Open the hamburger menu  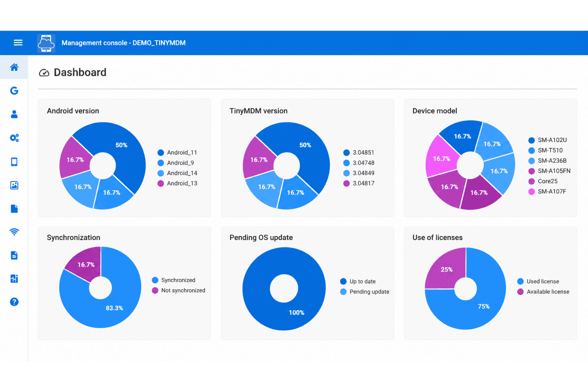(x=18, y=42)
